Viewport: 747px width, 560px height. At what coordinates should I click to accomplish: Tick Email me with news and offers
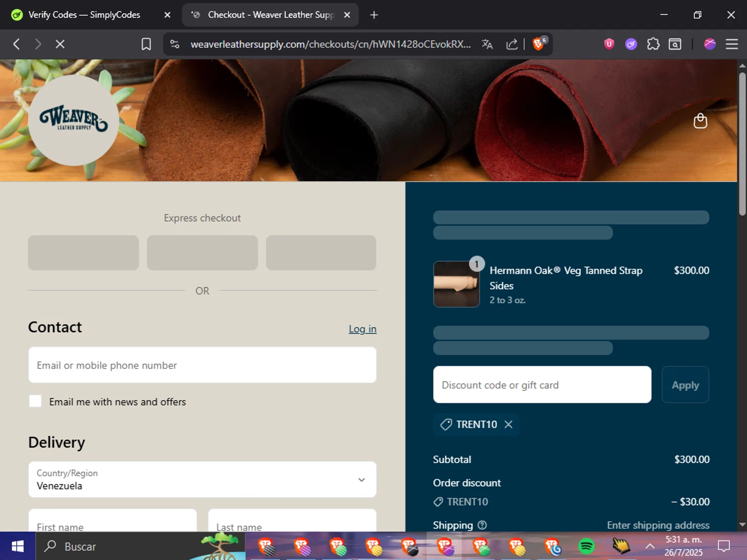pos(35,401)
